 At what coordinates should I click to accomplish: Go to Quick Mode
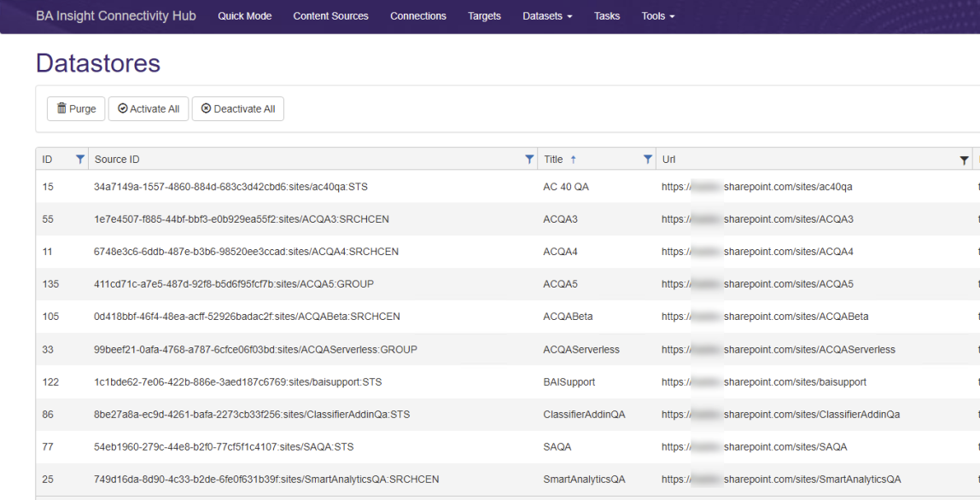pos(244,16)
